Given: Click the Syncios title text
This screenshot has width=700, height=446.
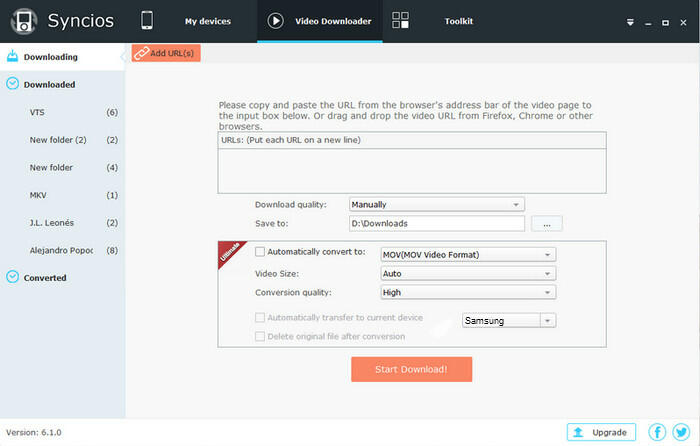Looking at the screenshot, I should [x=81, y=21].
